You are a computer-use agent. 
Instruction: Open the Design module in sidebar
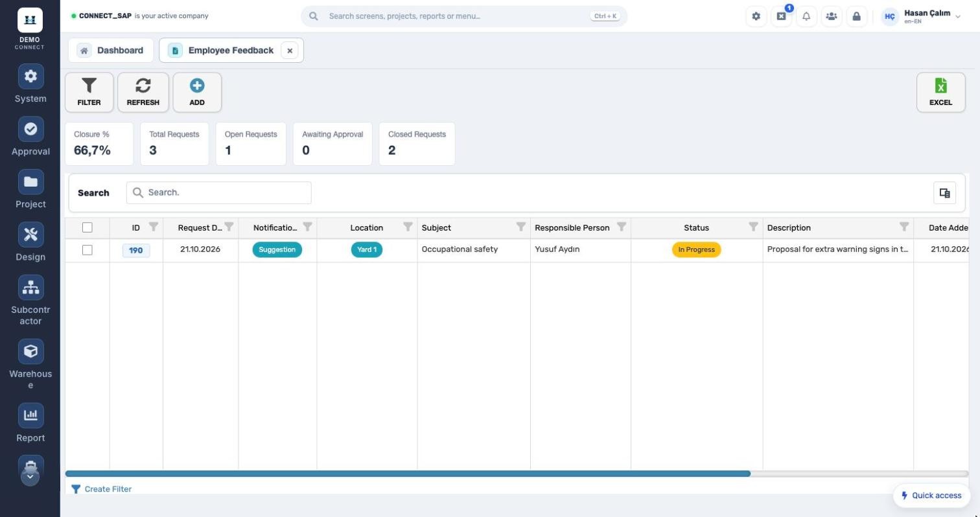[30, 242]
